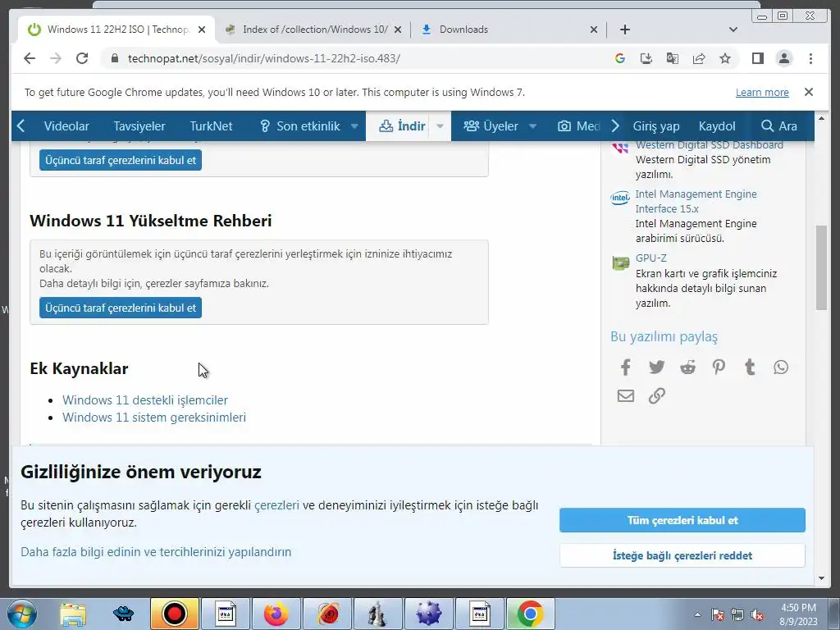This screenshot has width=840, height=630.
Task: Select the Windows 11 22H2 ISO tab
Action: (116, 30)
